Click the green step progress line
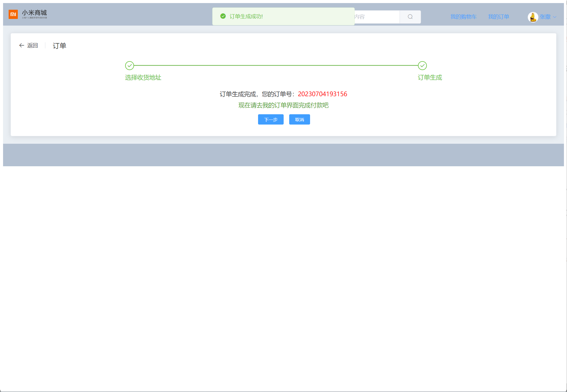Screen dimensions: 567x392 coord(275,66)
